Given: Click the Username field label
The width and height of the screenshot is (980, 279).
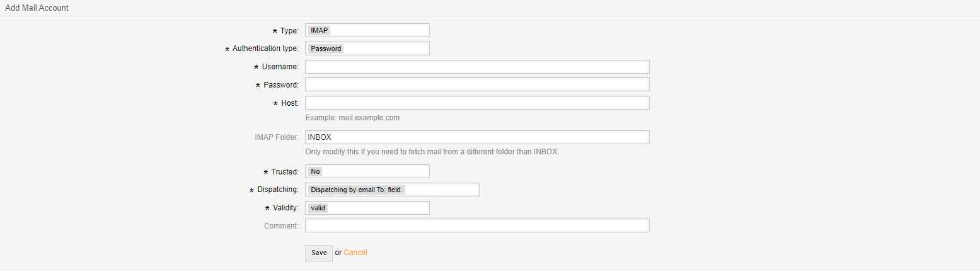Looking at the screenshot, I should tap(280, 67).
